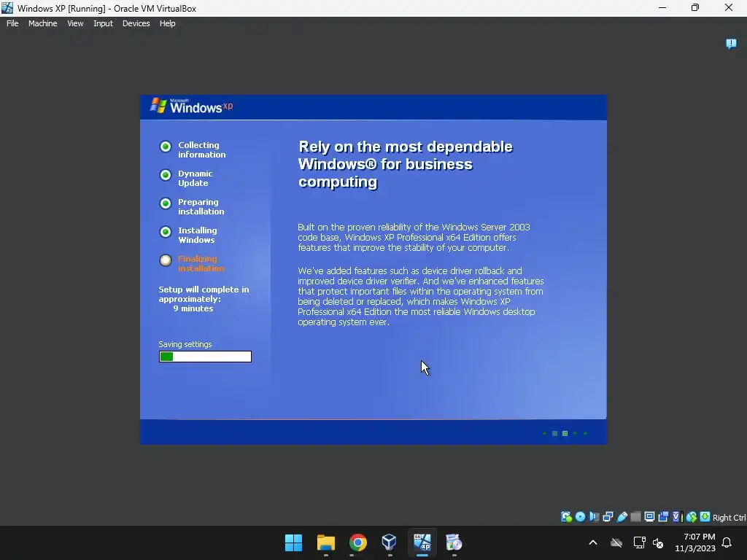
Task: Open the network status tray icon
Action: [639, 542]
